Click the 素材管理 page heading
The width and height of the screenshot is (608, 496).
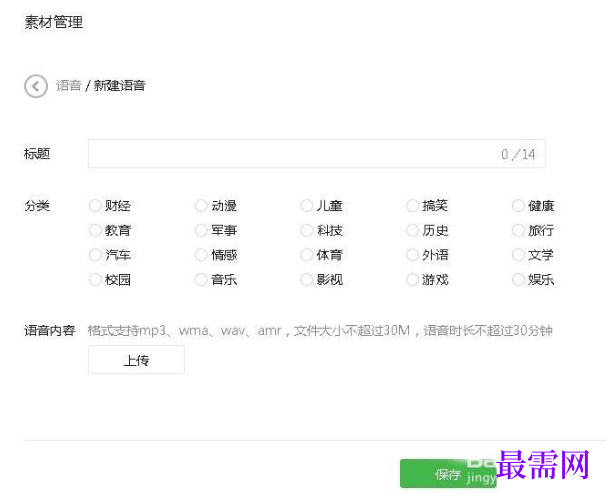(x=54, y=22)
